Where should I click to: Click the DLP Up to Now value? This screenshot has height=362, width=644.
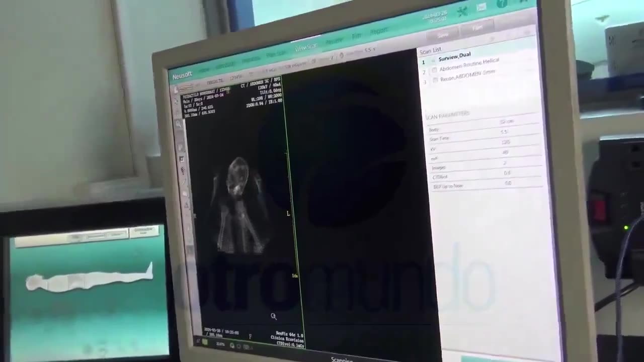point(508,183)
